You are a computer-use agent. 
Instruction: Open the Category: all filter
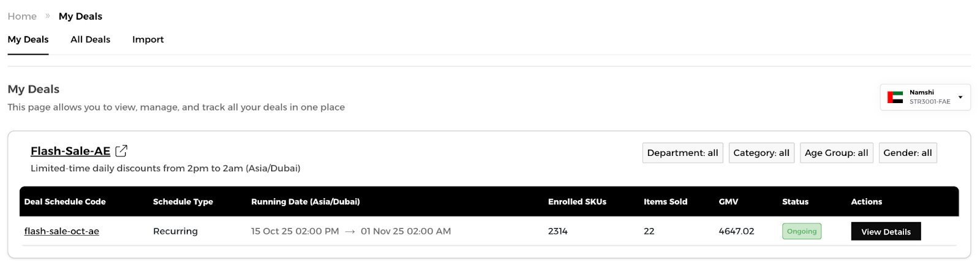[761, 153]
